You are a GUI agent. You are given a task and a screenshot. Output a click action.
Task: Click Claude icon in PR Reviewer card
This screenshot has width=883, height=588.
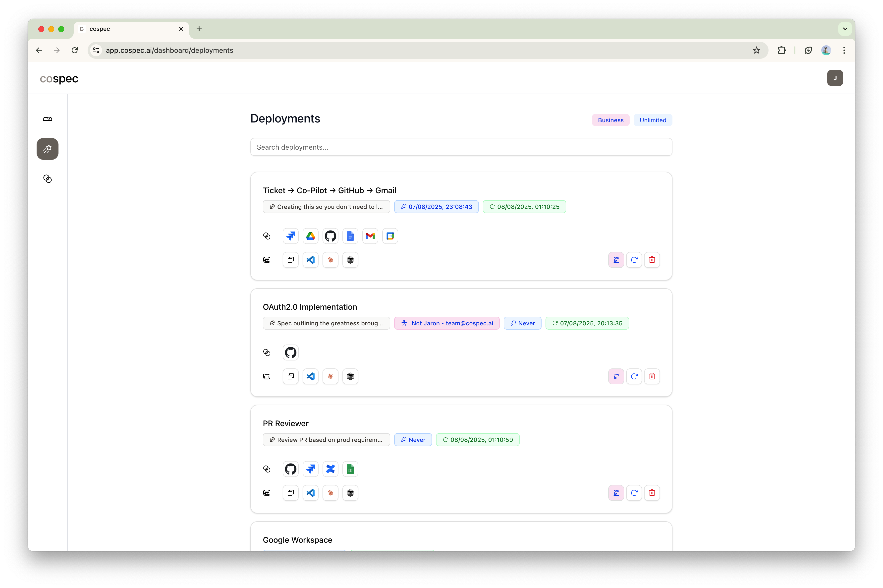[x=330, y=493]
